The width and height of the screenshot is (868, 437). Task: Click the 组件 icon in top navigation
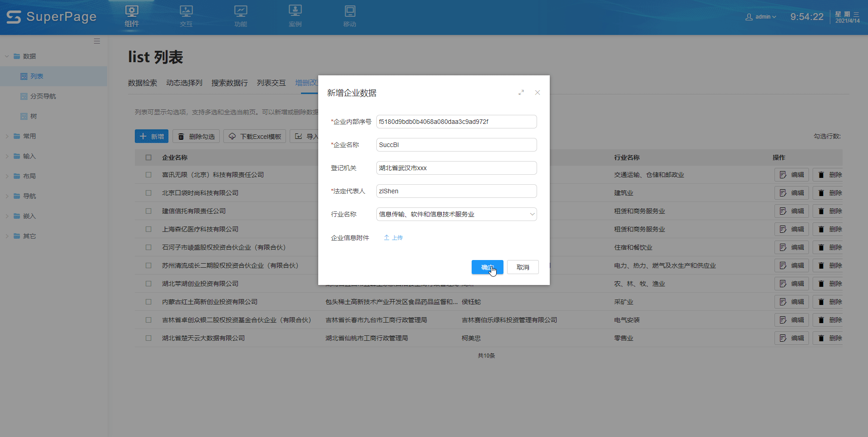(x=132, y=11)
